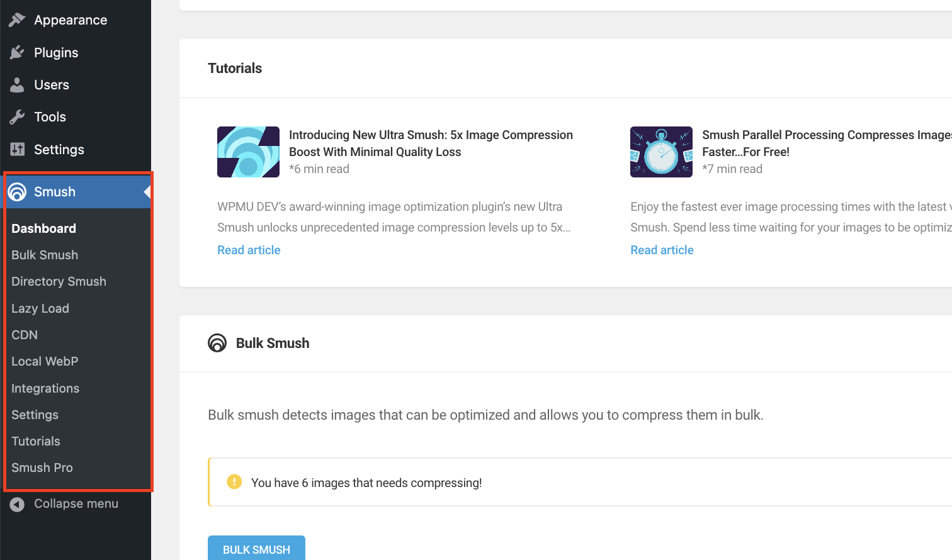Click the Ultra Smush tutorial thumbnail
Image resolution: width=952 pixels, height=560 pixels.
click(248, 152)
